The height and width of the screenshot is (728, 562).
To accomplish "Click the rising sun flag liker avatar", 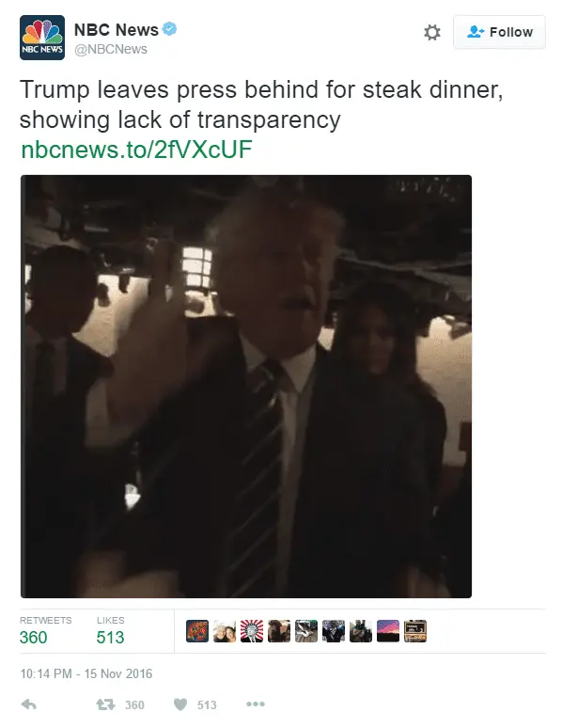I will coord(252,631).
